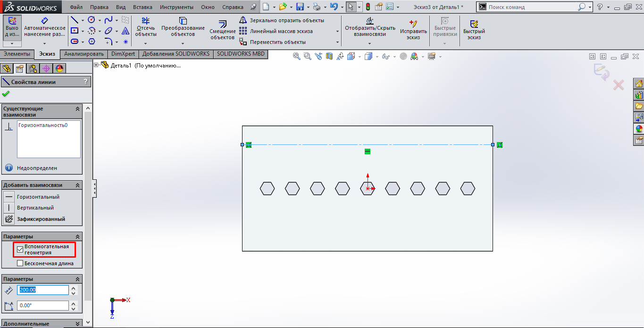
Task: Open the DisplayManager tab icon
Action: [59, 68]
